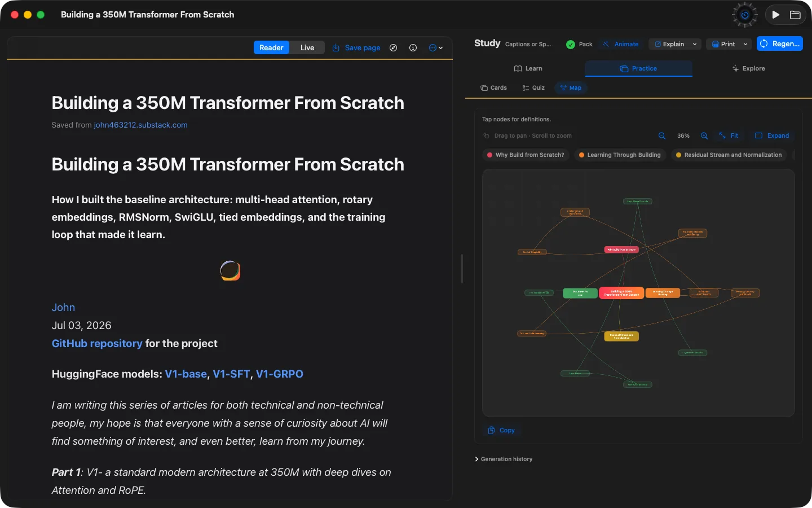
Task: Open the Print dropdown chevron
Action: point(745,45)
